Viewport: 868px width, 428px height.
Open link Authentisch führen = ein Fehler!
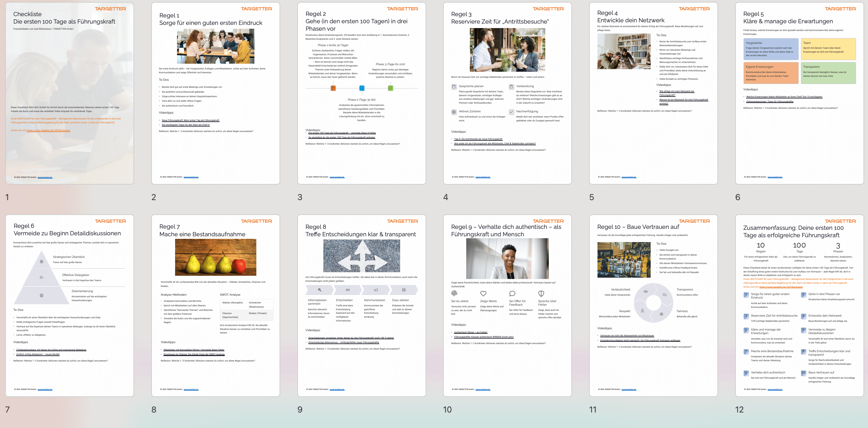pos(470,332)
